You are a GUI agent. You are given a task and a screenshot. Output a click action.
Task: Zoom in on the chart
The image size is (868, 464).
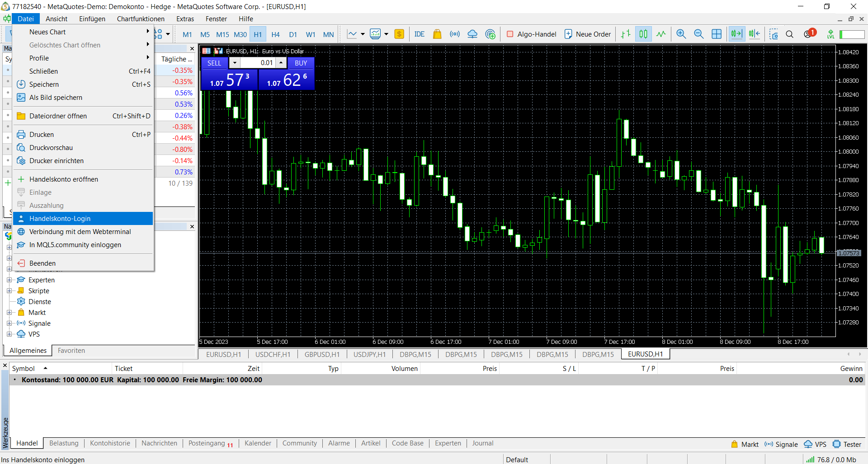click(681, 34)
